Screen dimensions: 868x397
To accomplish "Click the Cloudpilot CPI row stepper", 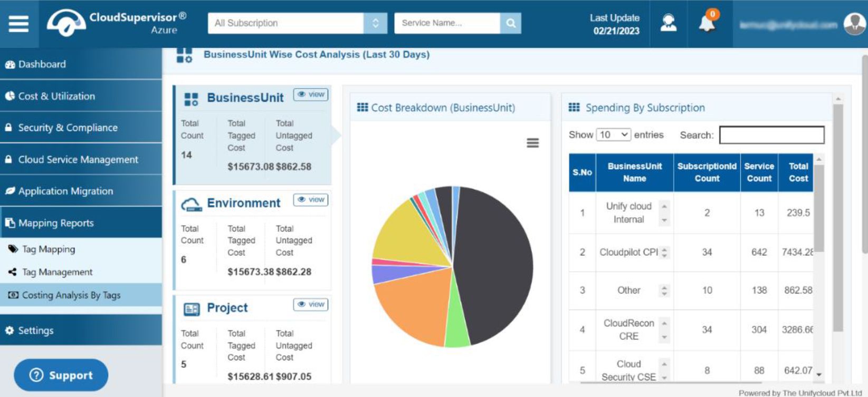I will point(664,253).
